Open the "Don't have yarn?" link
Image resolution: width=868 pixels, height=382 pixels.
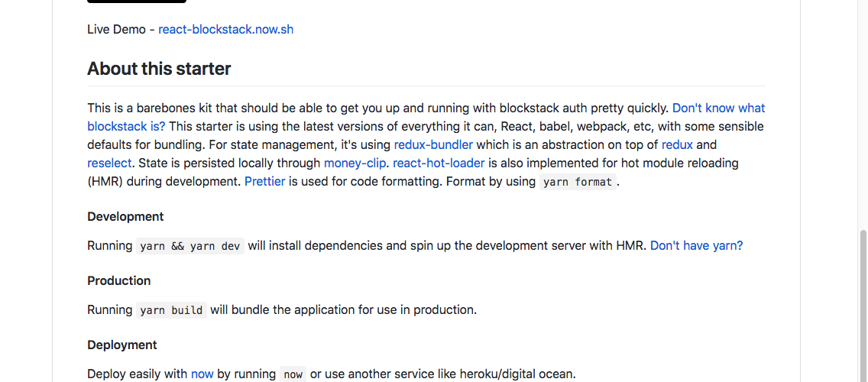click(x=696, y=245)
